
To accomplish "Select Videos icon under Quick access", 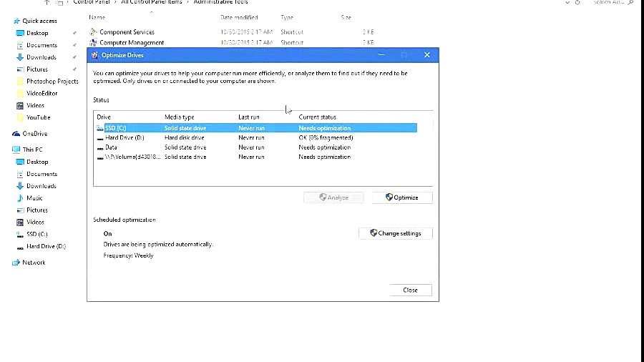I will (20, 105).
